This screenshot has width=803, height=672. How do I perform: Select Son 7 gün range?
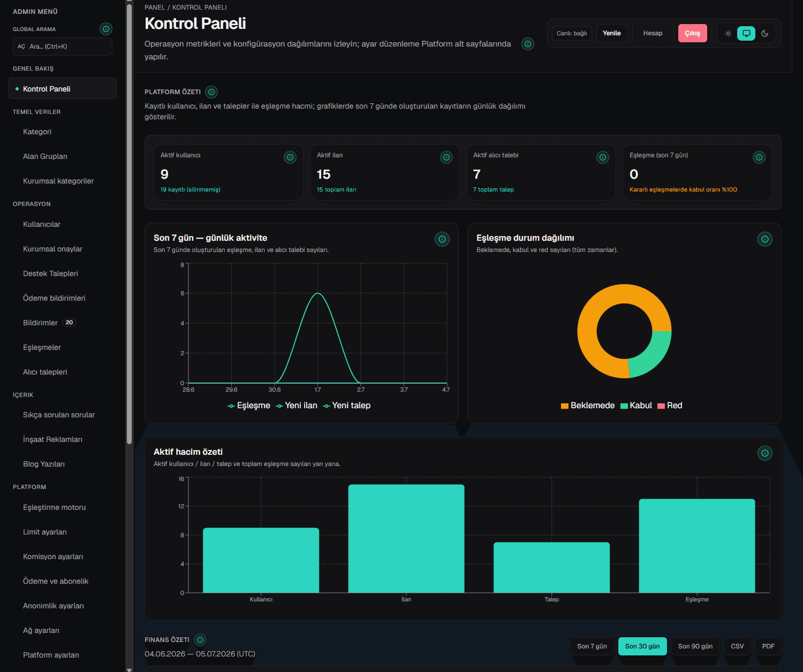[x=592, y=646]
